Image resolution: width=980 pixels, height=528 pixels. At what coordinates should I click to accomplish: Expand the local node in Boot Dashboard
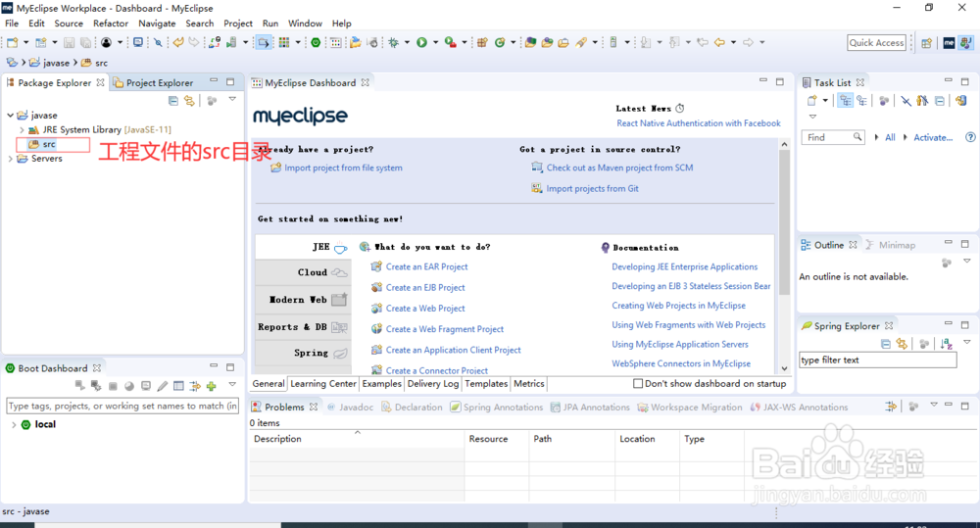(x=14, y=424)
